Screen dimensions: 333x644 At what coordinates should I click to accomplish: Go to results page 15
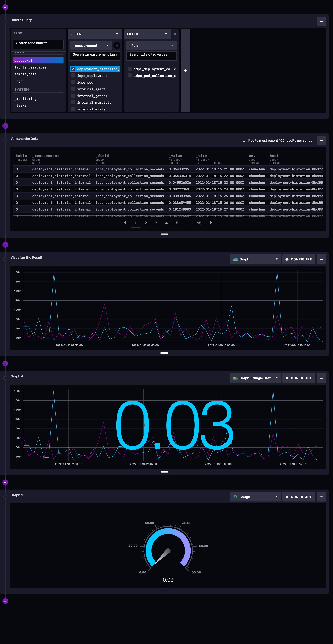pos(199,223)
